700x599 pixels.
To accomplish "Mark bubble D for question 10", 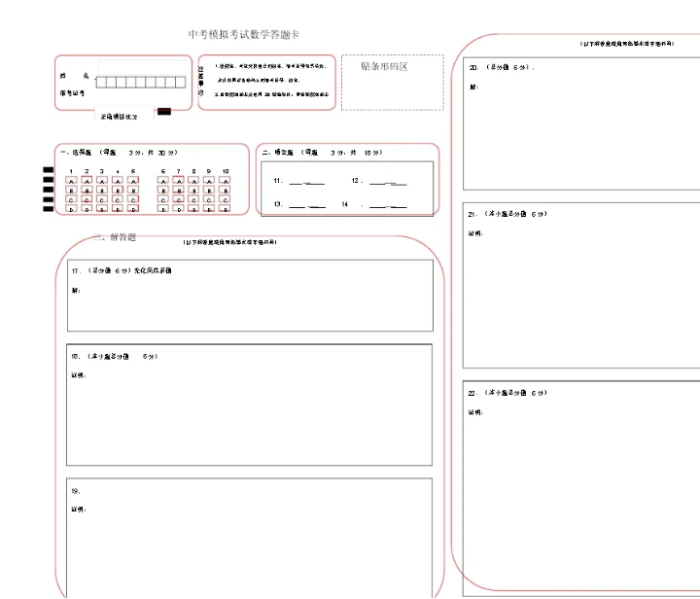I will [x=225, y=208].
